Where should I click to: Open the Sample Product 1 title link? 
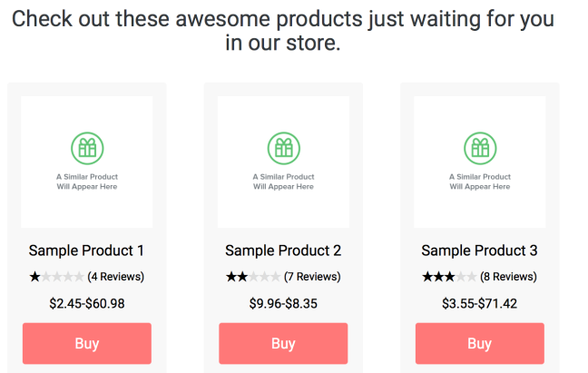pos(86,250)
